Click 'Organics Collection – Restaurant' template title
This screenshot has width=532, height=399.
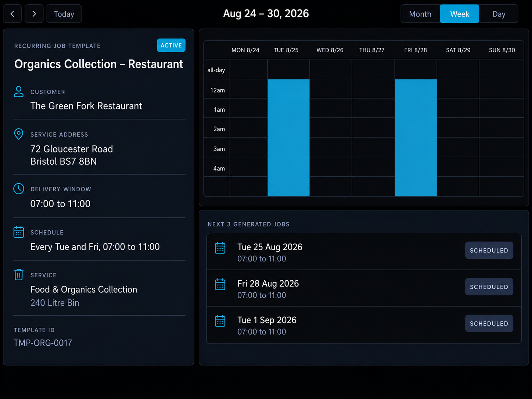[x=99, y=64]
